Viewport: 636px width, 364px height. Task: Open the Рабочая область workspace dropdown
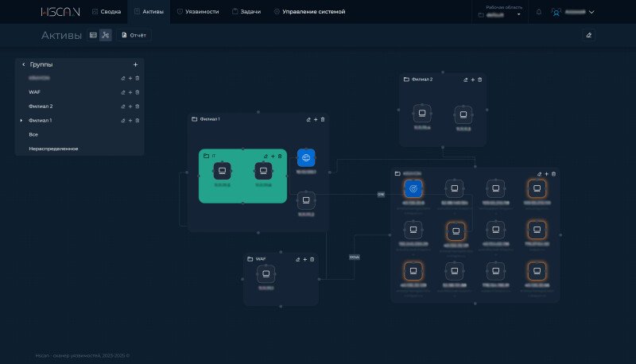click(498, 12)
